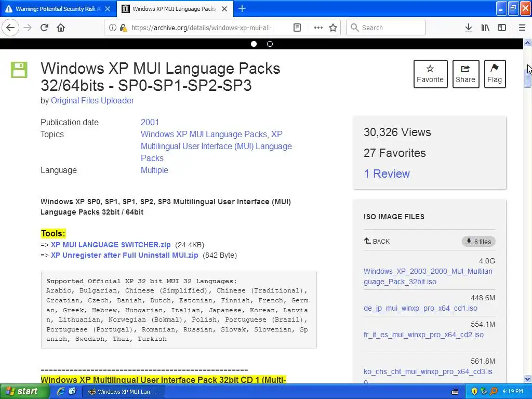532x399 pixels.
Task: Open the Firefox home page
Action: 61,28
